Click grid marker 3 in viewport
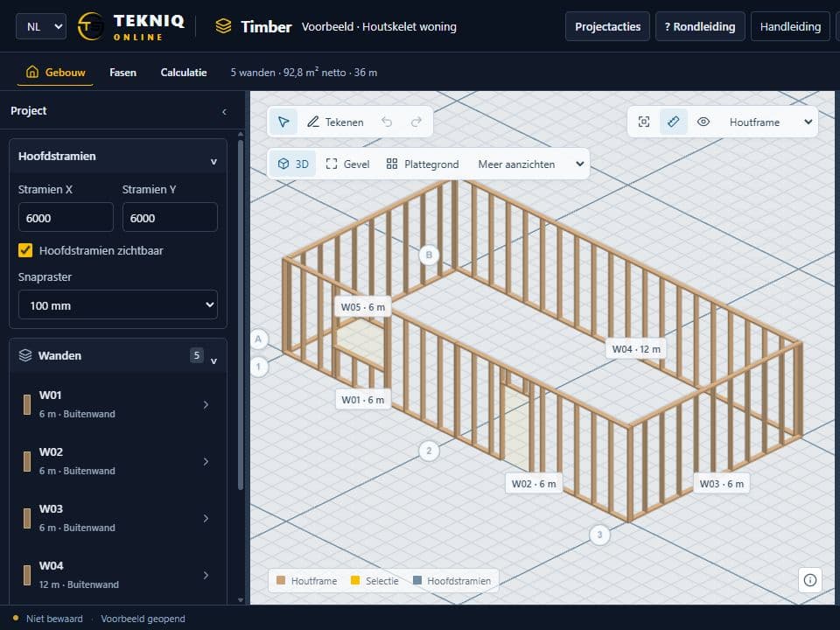The height and width of the screenshot is (630, 840). click(x=599, y=535)
